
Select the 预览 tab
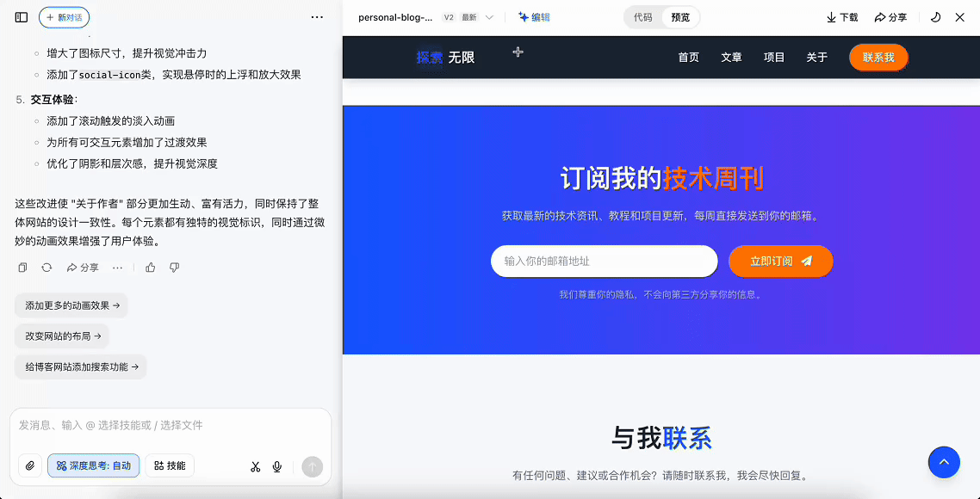[680, 17]
